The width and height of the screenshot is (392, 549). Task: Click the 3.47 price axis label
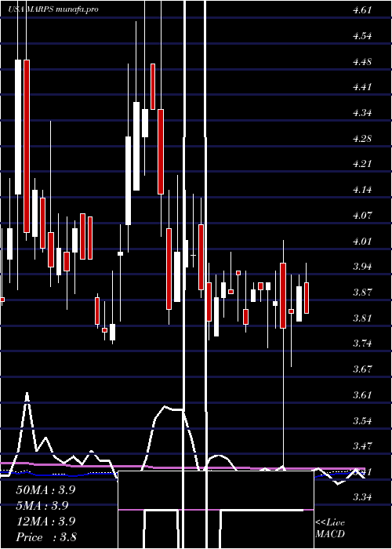(362, 446)
